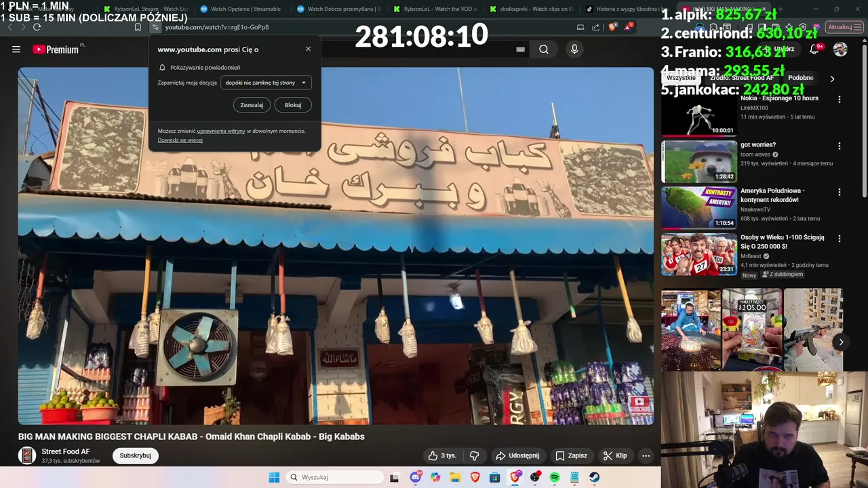Click the Blokuj button
This screenshot has width=868, height=488.
[293, 105]
